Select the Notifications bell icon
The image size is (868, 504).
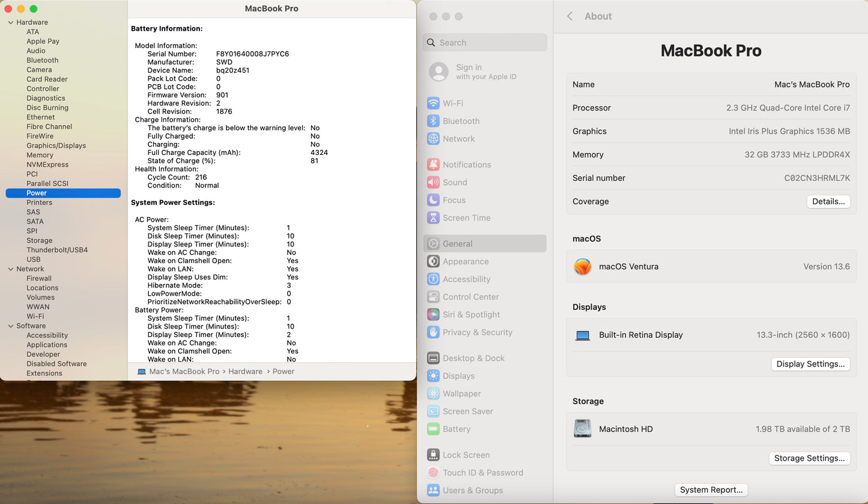[433, 165]
